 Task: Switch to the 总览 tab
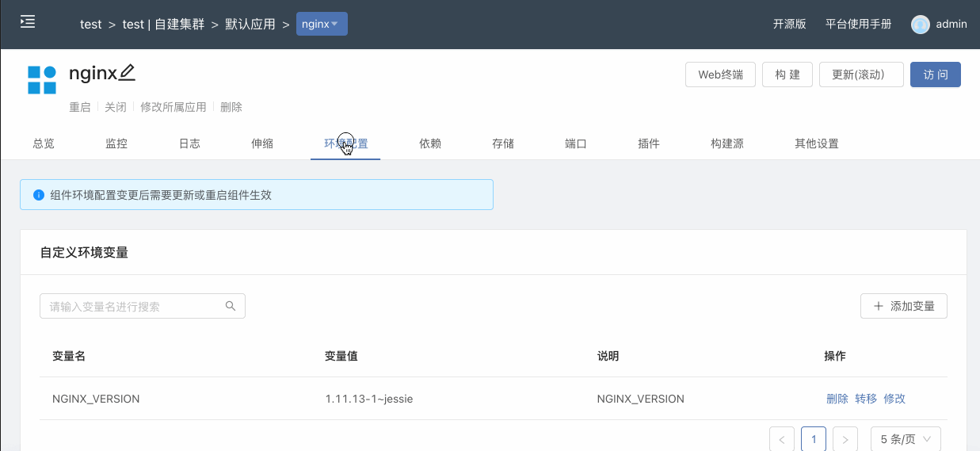(x=44, y=143)
